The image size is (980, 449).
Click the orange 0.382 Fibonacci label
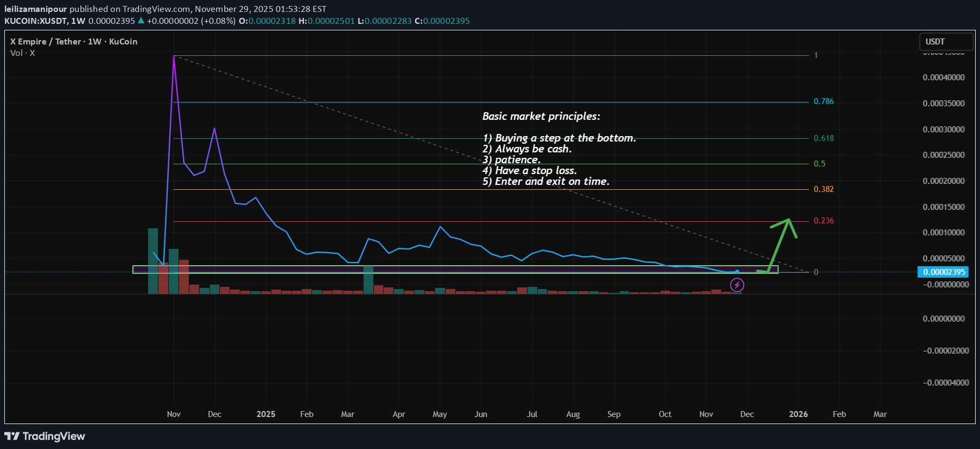tap(823, 189)
